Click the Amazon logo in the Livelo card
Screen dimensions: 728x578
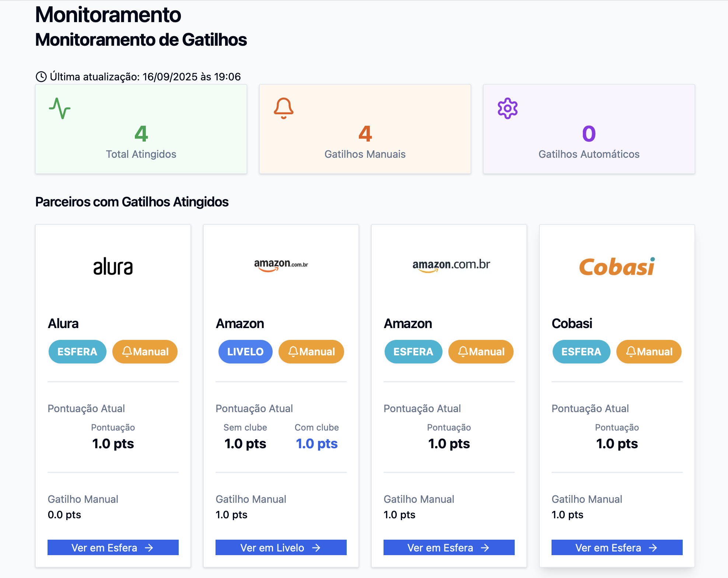coord(281,265)
